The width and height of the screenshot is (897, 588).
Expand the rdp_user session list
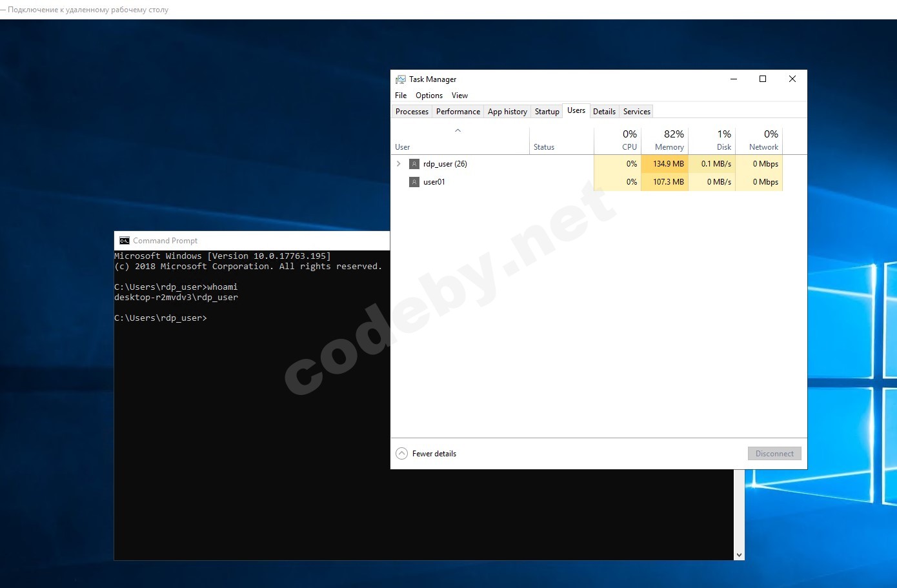tap(399, 164)
